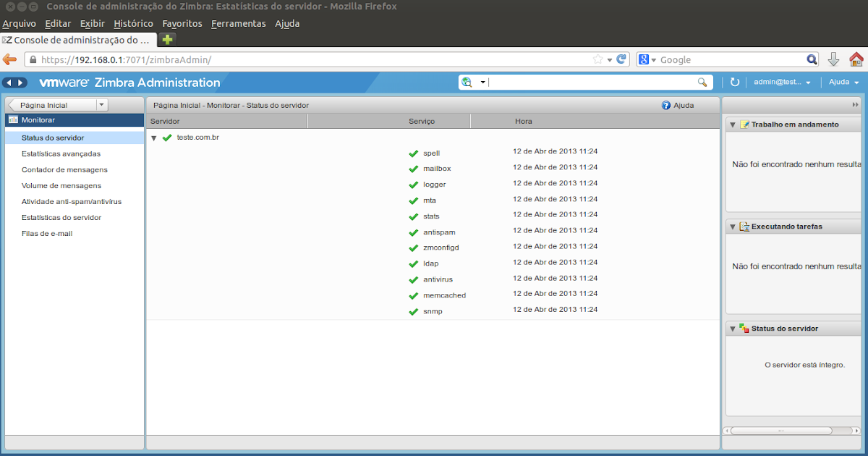868x456 pixels.
Task: Click green check icon beside snmp
Action: pyautogui.click(x=413, y=312)
